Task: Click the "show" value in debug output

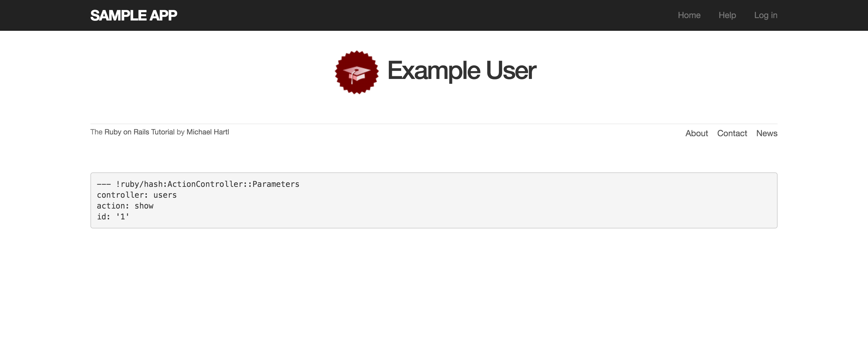Action: pyautogui.click(x=144, y=206)
